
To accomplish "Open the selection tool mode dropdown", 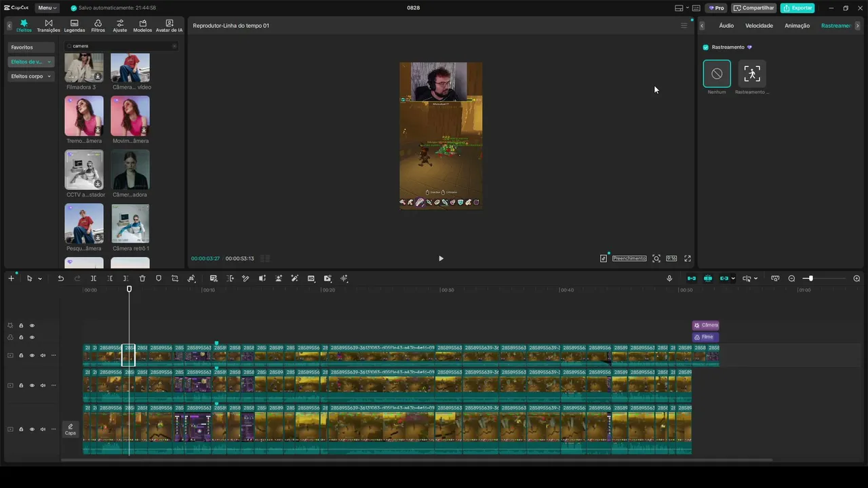I will [x=40, y=279].
